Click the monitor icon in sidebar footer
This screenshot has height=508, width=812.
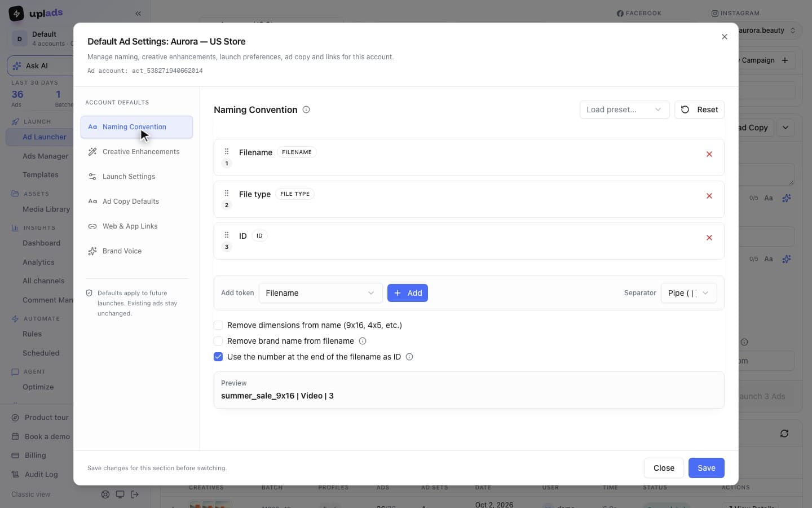coord(120,494)
